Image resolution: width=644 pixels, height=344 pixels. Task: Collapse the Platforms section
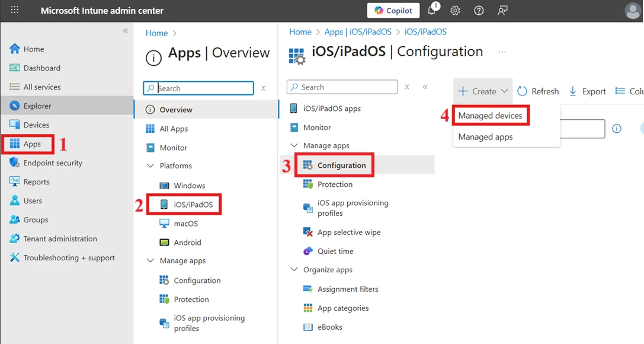[x=150, y=165]
